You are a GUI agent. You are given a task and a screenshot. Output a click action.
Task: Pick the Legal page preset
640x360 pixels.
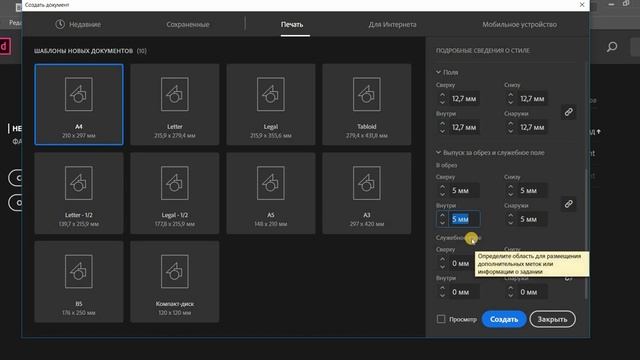point(271,104)
